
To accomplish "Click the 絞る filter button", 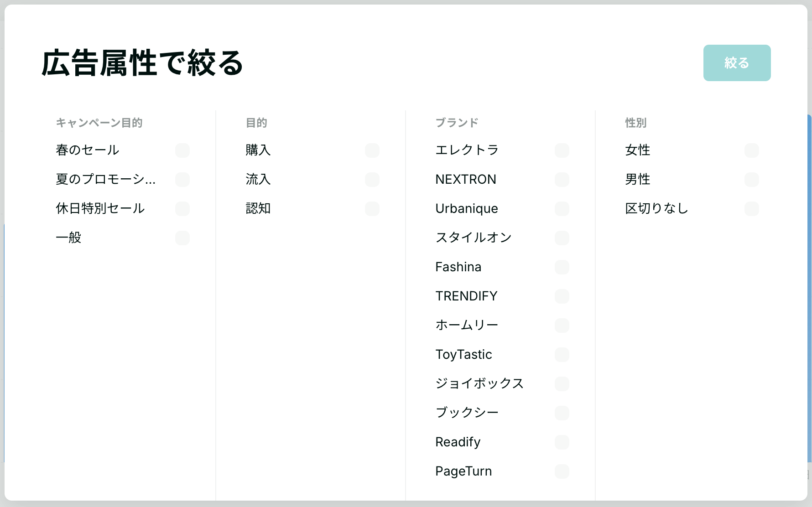I will [737, 63].
